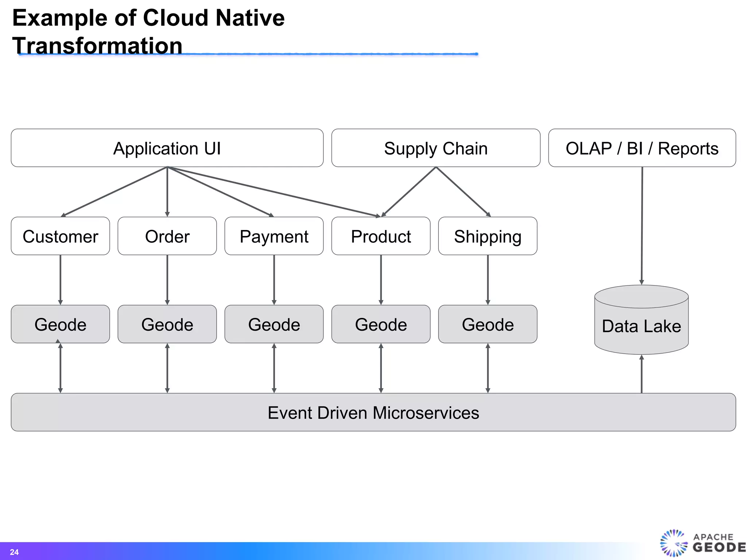747x560 pixels.
Task: Click the slide number 24
Action: 14,552
